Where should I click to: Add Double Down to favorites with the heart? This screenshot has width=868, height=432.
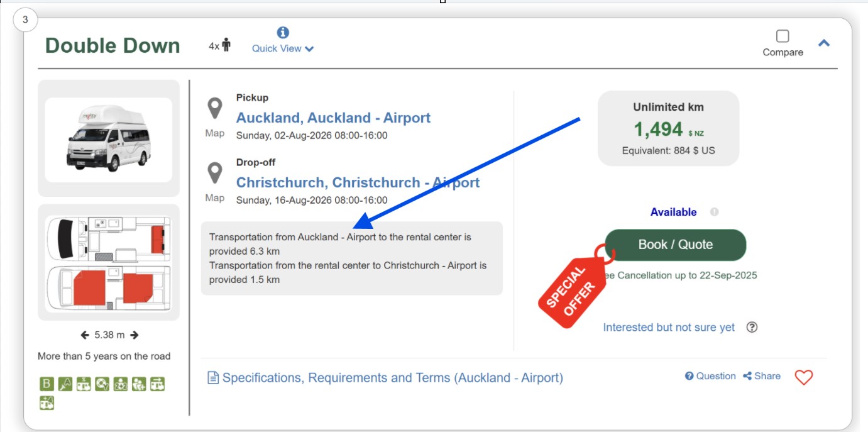tap(803, 377)
